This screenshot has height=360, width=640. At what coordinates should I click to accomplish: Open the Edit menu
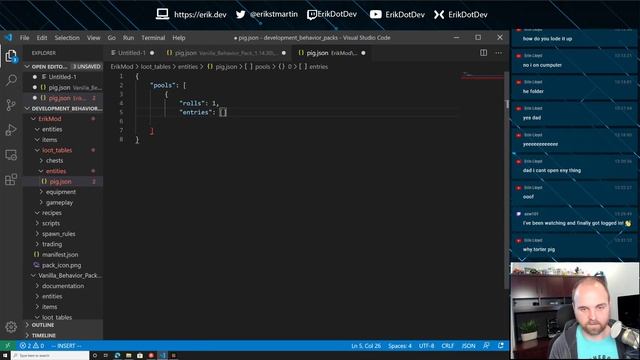coord(42,38)
